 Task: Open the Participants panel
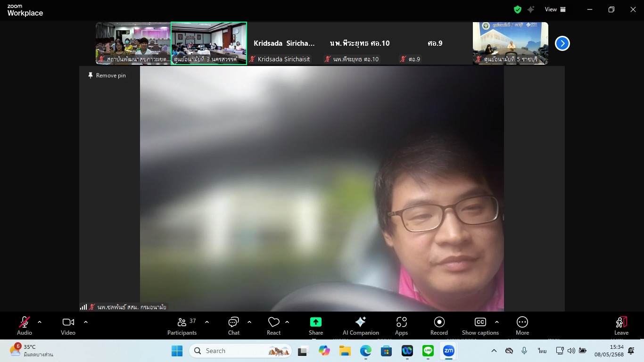point(182,326)
